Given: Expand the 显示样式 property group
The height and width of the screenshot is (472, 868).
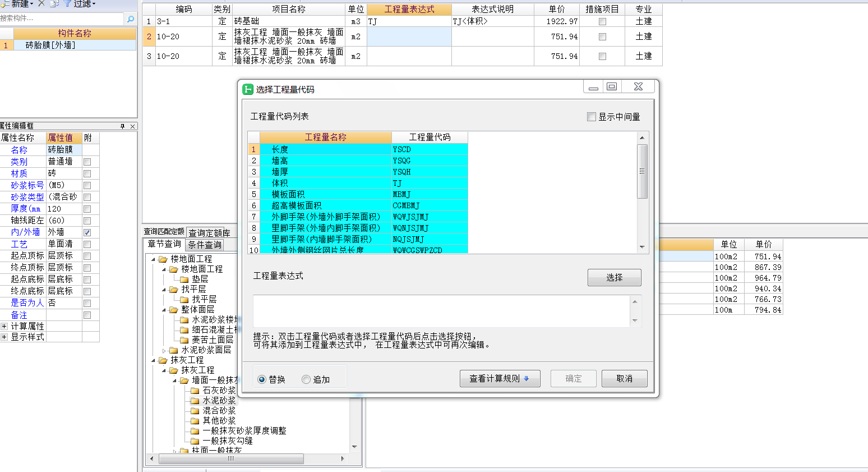Looking at the screenshot, I should (x=4, y=337).
